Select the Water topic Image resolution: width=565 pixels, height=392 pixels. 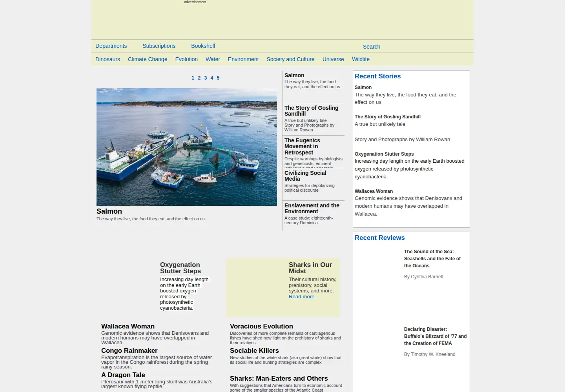213,59
